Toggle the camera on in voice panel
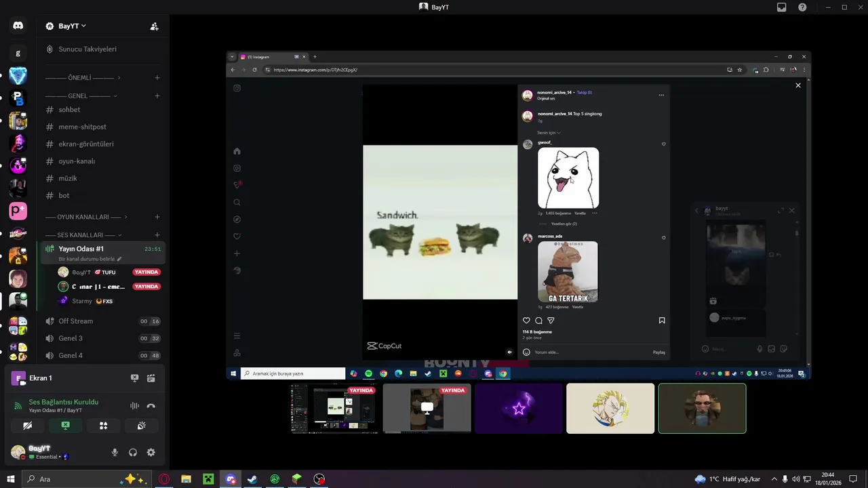 (27, 426)
